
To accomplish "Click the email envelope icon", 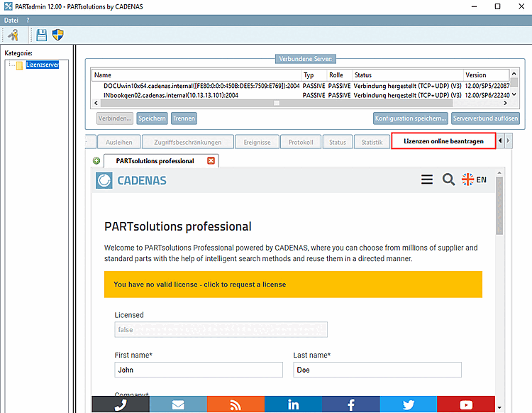I will (x=178, y=404).
